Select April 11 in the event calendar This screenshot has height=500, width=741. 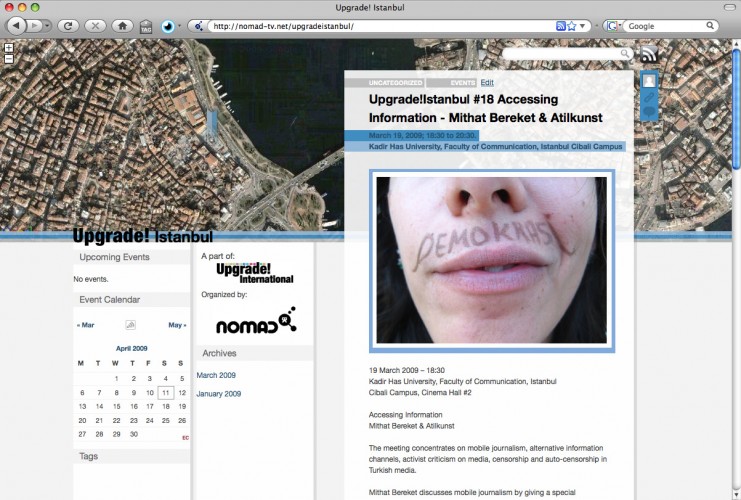click(165, 393)
